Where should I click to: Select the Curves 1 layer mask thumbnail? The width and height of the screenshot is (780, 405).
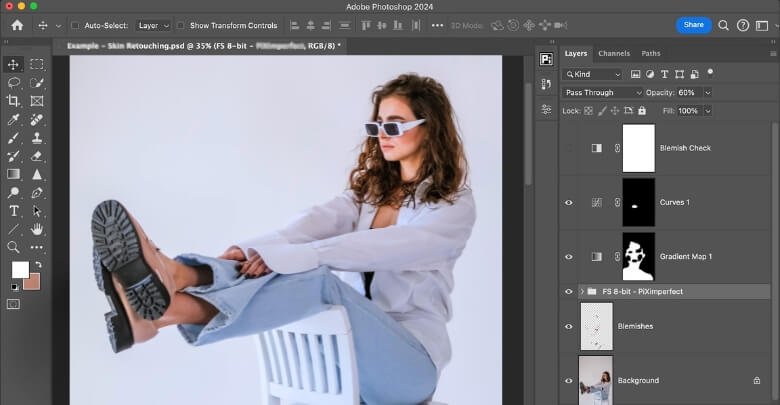[x=639, y=202]
